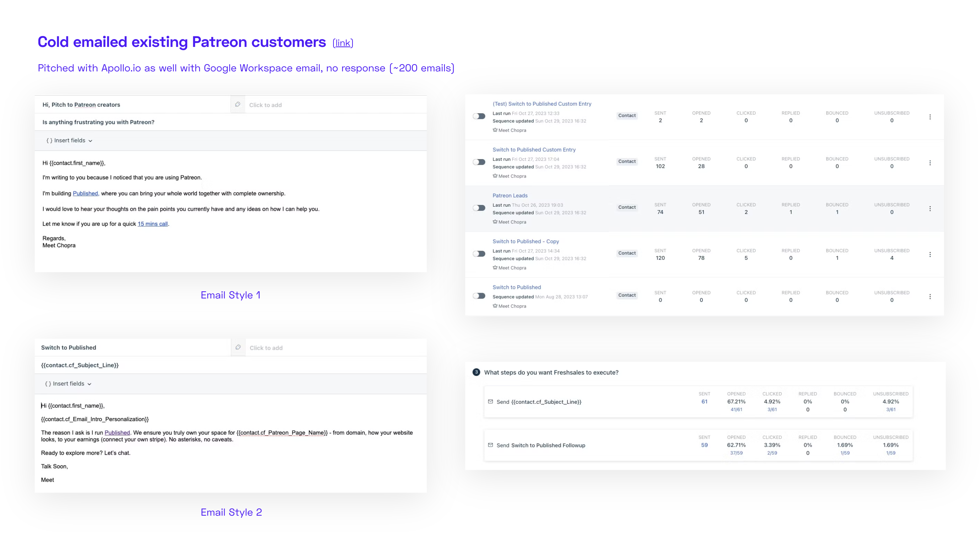Viewport: 980px width, 550px height.
Task: Enable the Switch to Published - Copy sequence
Action: click(x=479, y=254)
